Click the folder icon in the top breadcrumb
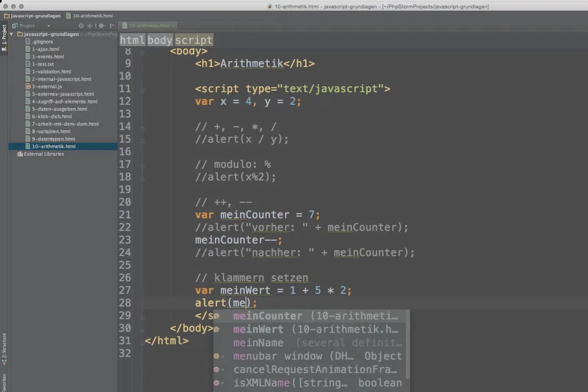 coord(7,16)
